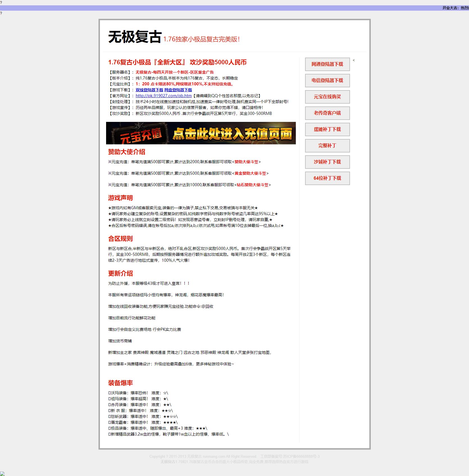The width and height of the screenshot is (469, 476).
Task: Open the red 赞助大使斗笠 link
Action: pyautogui.click(x=246, y=162)
